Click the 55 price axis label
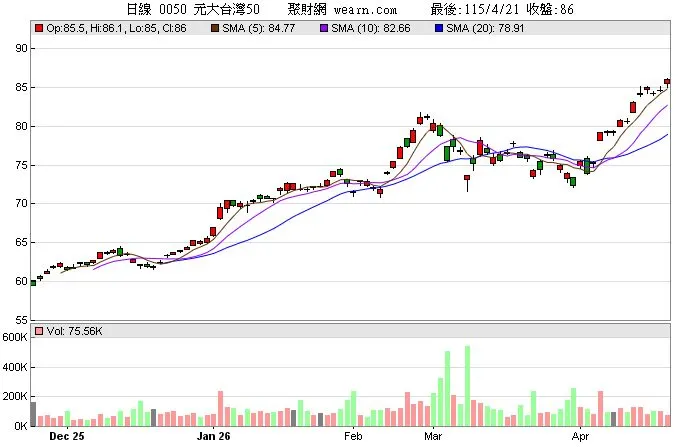 (21, 320)
